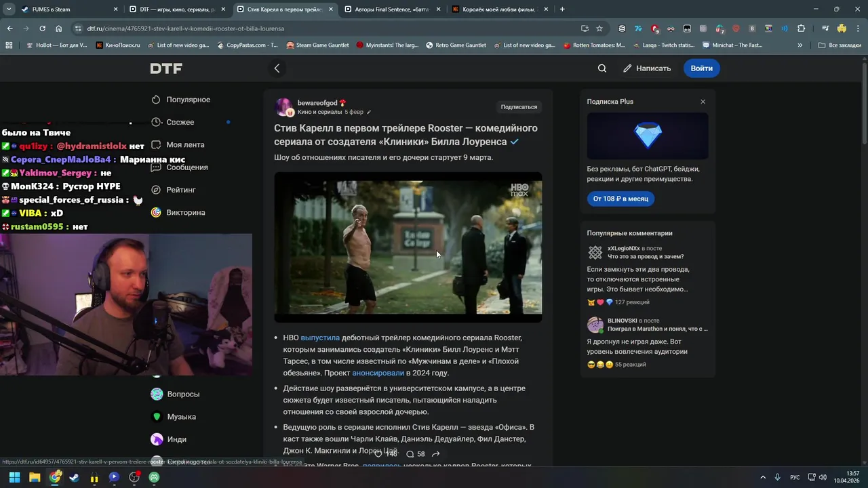
Task: Expand hidden bookmarks chevron
Action: pos(800,45)
